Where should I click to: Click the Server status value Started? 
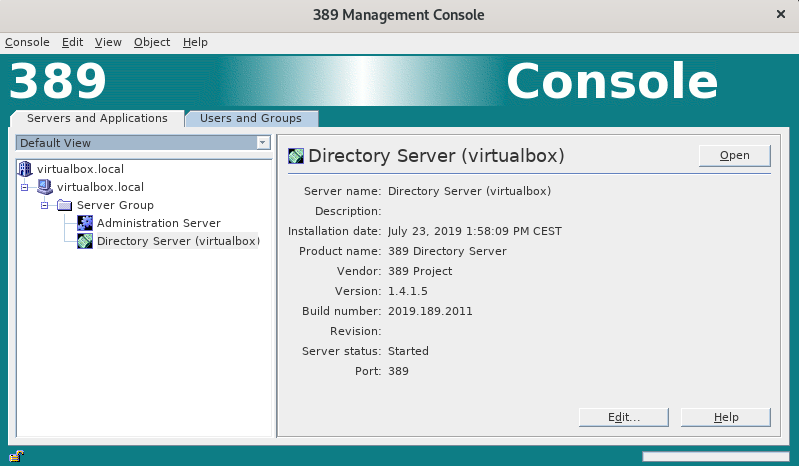click(408, 351)
